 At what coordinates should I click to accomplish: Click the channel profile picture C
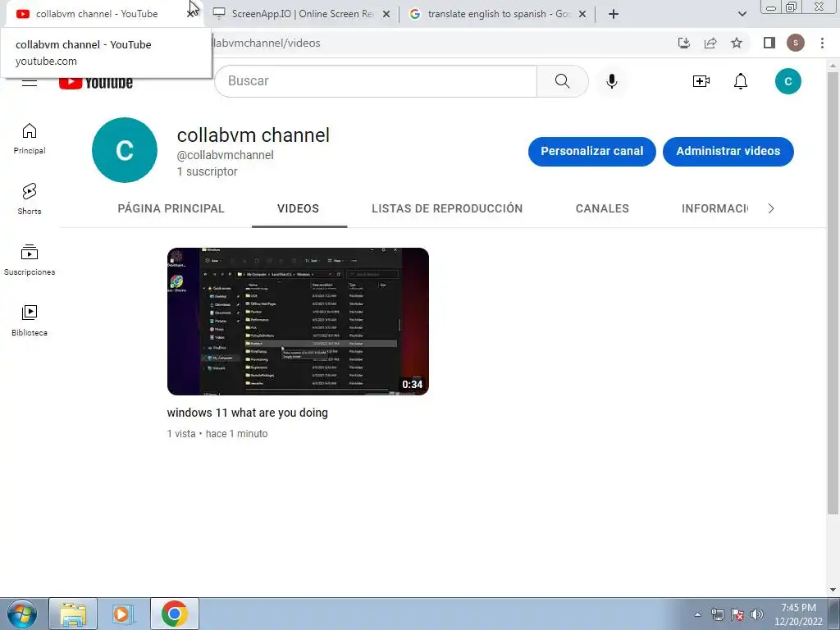point(125,150)
